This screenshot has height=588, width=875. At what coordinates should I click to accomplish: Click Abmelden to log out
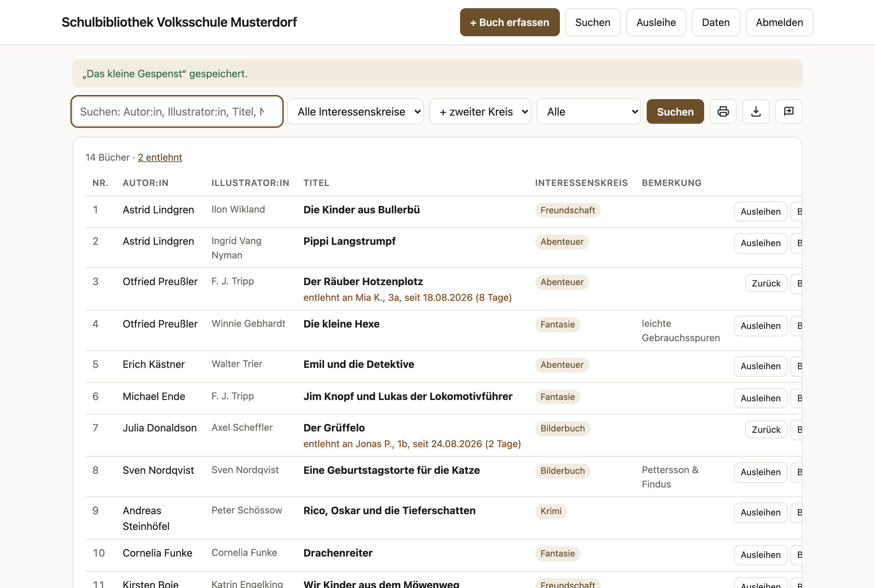tap(779, 22)
